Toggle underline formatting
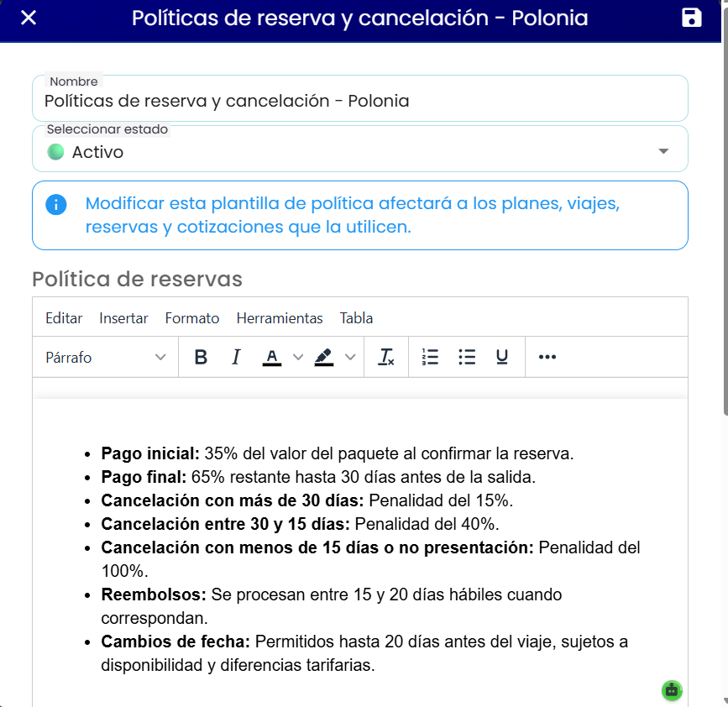Image resolution: width=728 pixels, height=707 pixels. 502,357
